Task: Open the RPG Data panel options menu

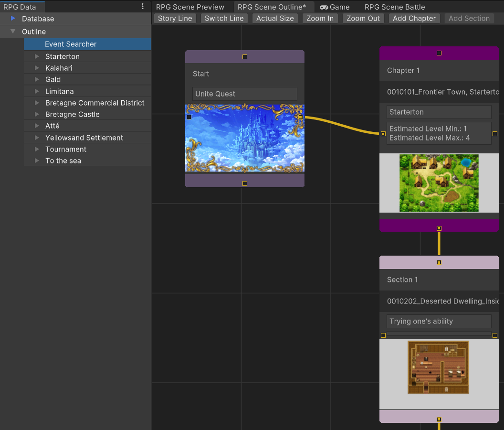Action: 143,6
